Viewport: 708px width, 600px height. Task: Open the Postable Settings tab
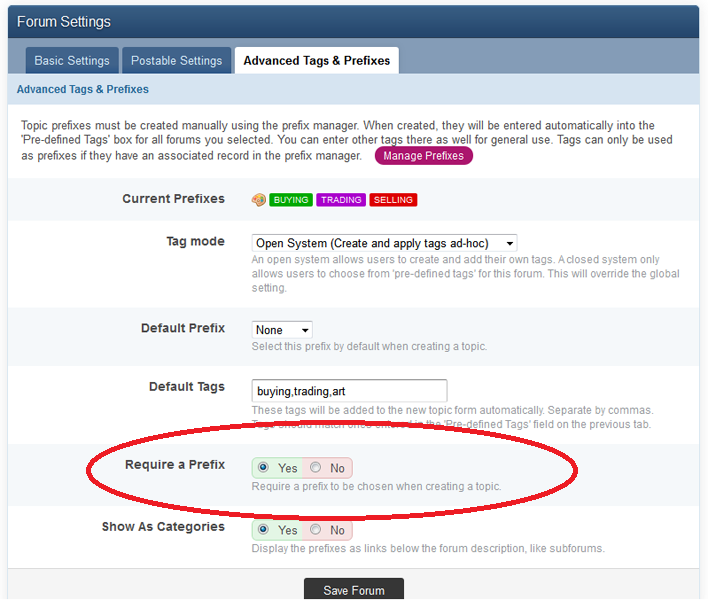[x=176, y=61]
